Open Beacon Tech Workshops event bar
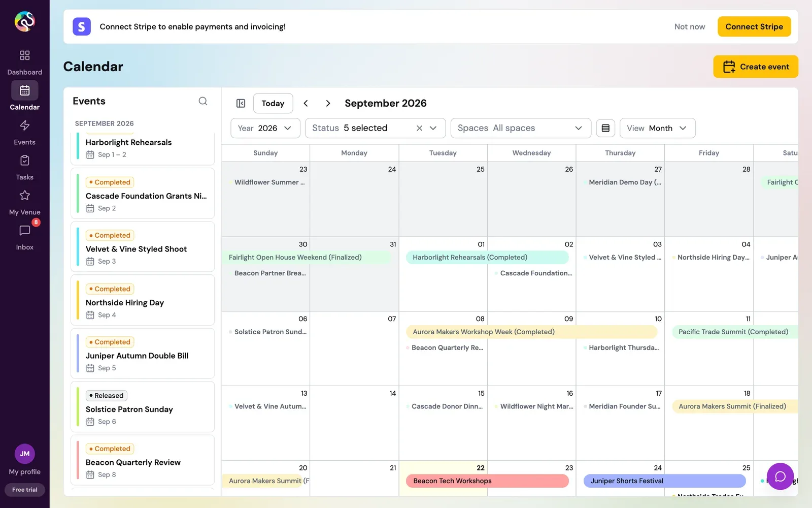 [487, 481]
